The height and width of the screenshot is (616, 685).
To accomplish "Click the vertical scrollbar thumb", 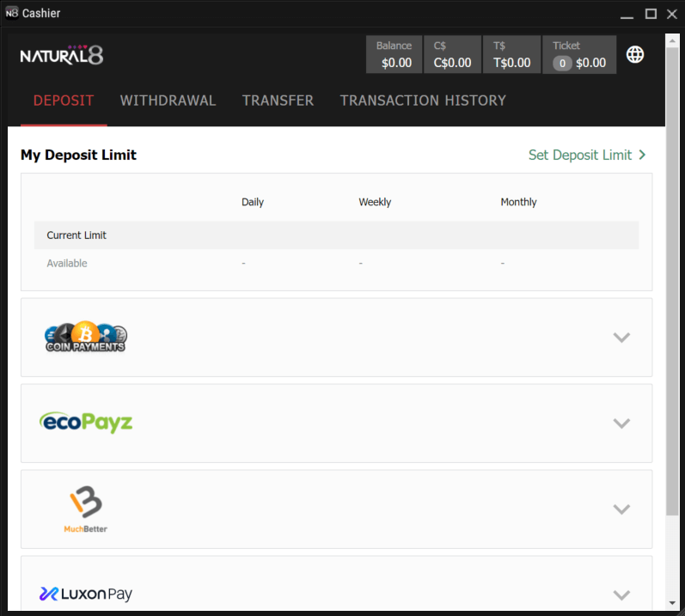I will click(x=672, y=275).
